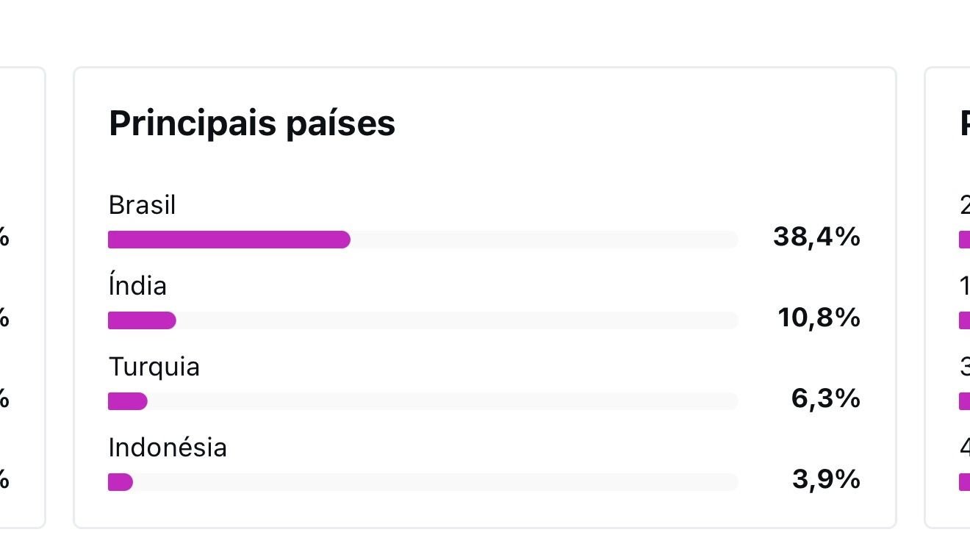This screenshot has height=560, width=970.
Task: Select the Indonésia country label
Action: tap(168, 448)
